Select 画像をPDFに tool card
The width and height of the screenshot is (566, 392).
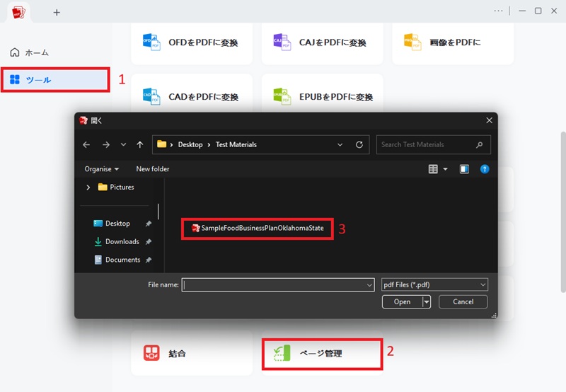453,42
